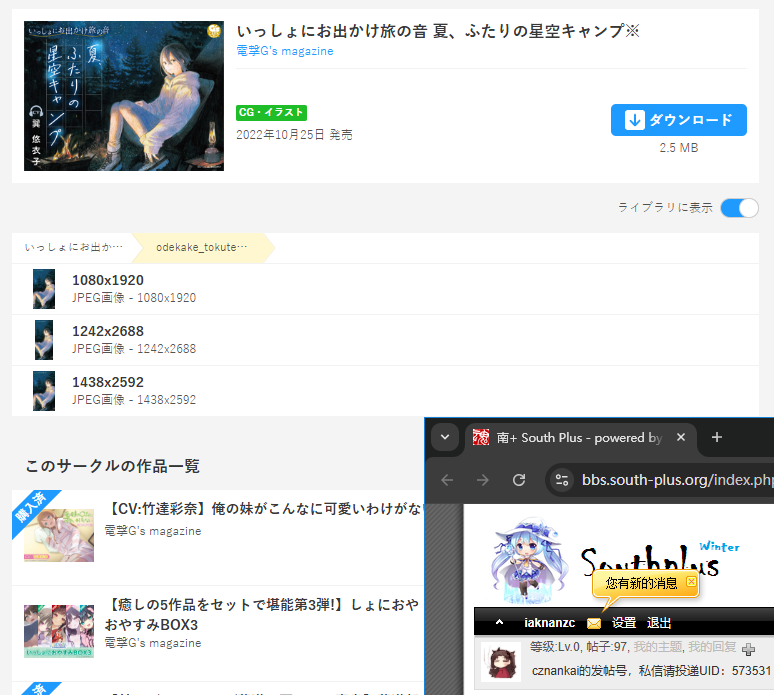The height and width of the screenshot is (695, 774).
Task: Click the 俺の妹 purchased work thumbnail
Action: pos(59,536)
